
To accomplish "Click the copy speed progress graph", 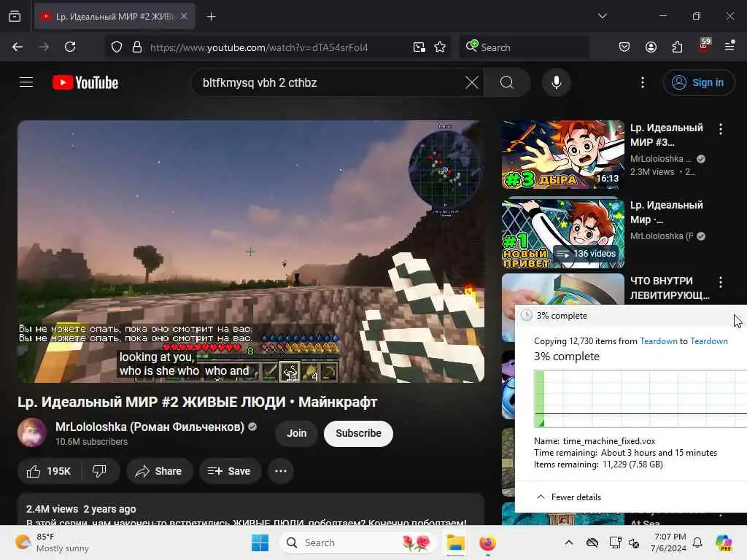I will (x=640, y=399).
